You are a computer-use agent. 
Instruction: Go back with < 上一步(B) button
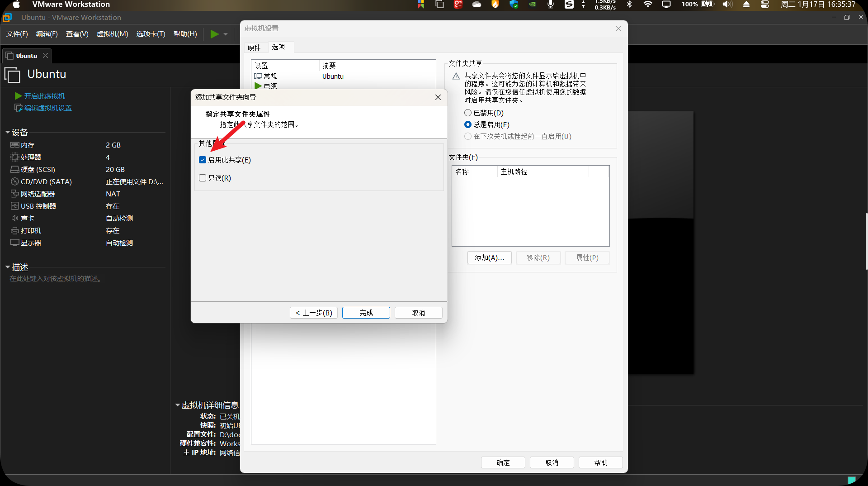[314, 313]
